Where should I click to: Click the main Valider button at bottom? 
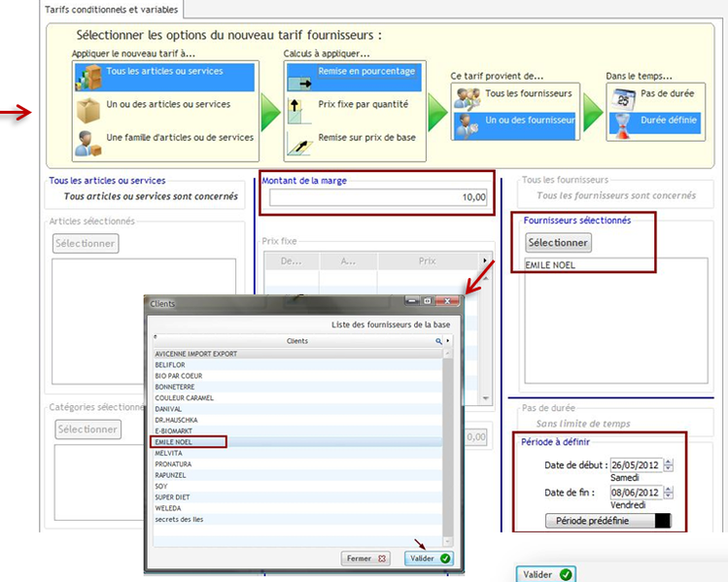[546, 574]
